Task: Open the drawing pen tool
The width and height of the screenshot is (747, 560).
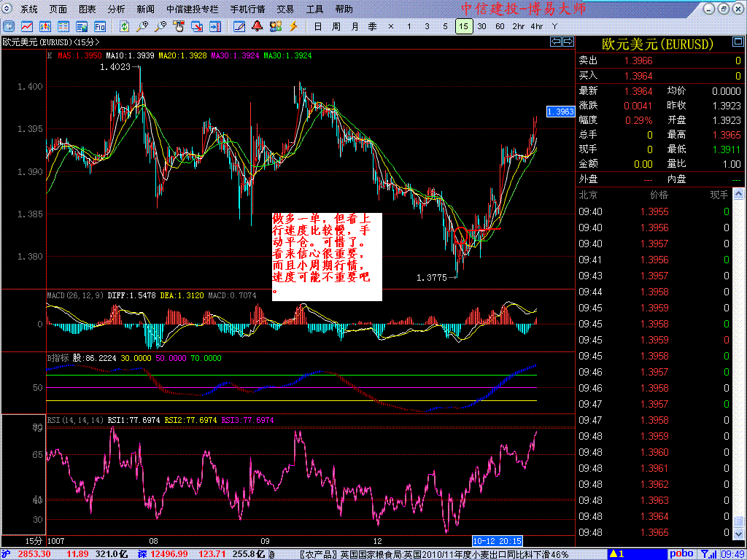Action: (x=239, y=26)
